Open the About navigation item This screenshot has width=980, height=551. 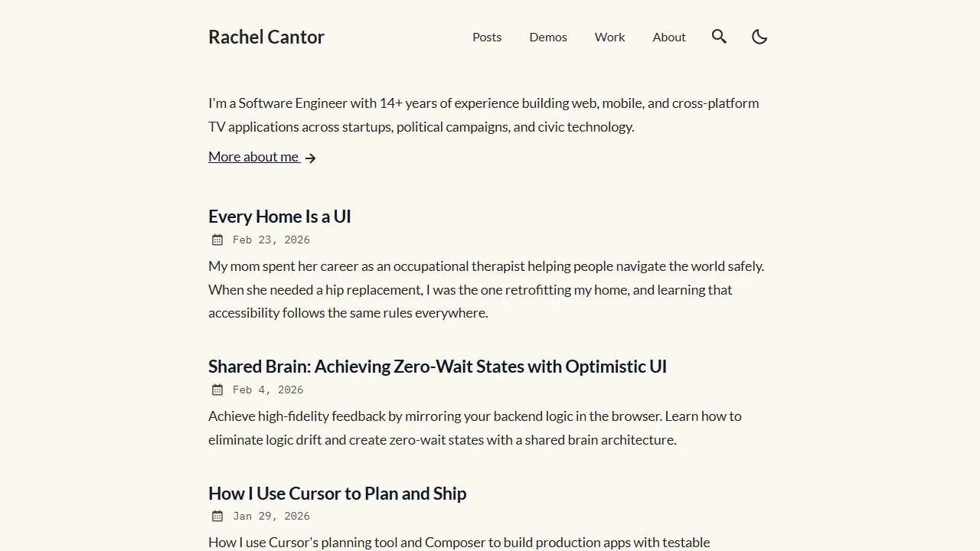tap(668, 37)
